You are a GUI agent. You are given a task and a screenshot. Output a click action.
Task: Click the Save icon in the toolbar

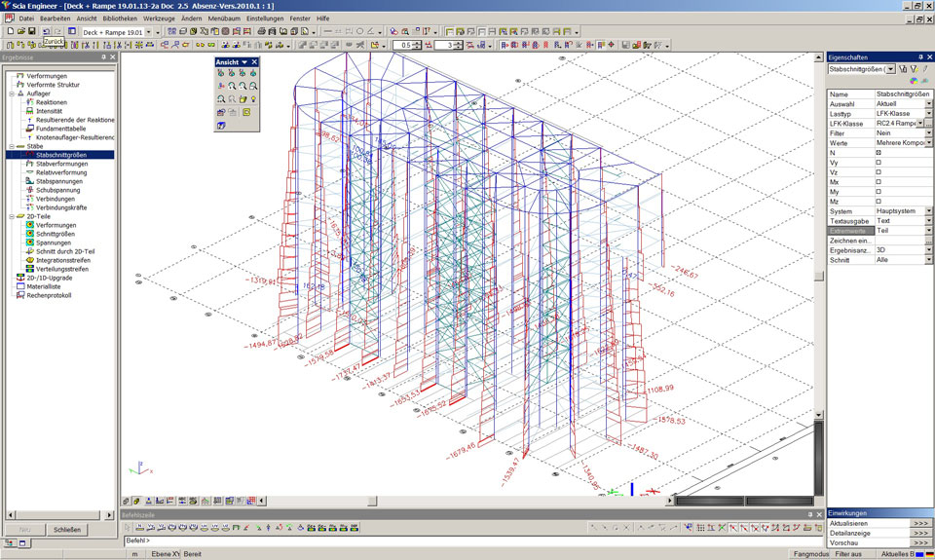pos(32,31)
